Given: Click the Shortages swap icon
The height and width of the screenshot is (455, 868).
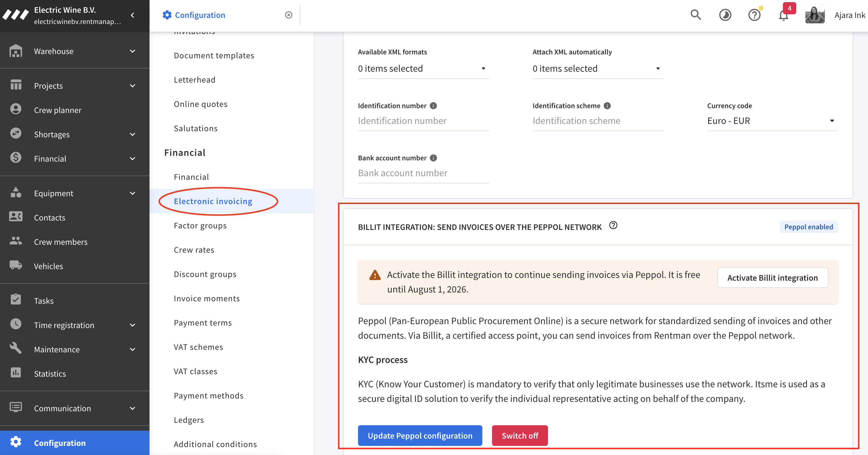Looking at the screenshot, I should 16,134.
